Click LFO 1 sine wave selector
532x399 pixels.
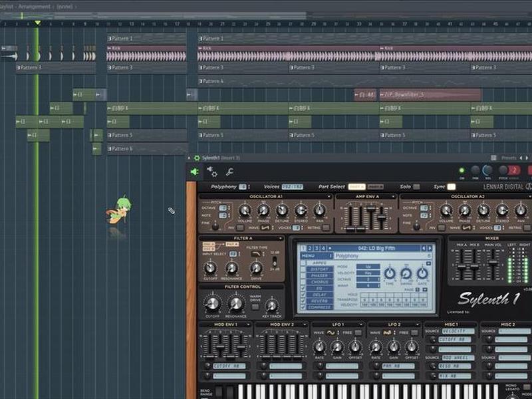click(x=331, y=333)
